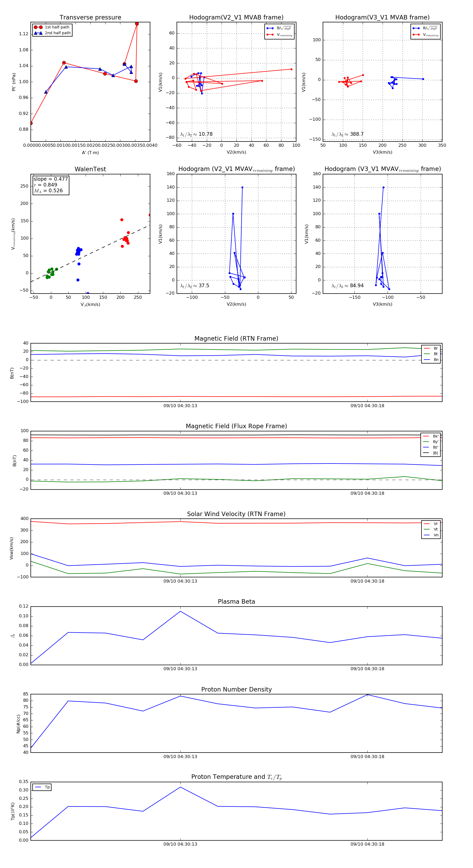Image resolution: width=473 pixels, height=868 pixels.
Task: Click the highest red point in Transverse pressure
Action: tap(137, 24)
